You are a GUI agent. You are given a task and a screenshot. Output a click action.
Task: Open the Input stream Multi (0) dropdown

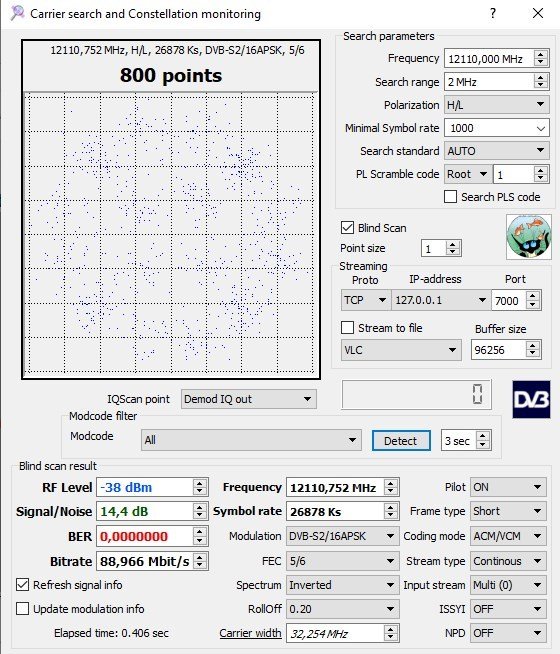coord(508,585)
